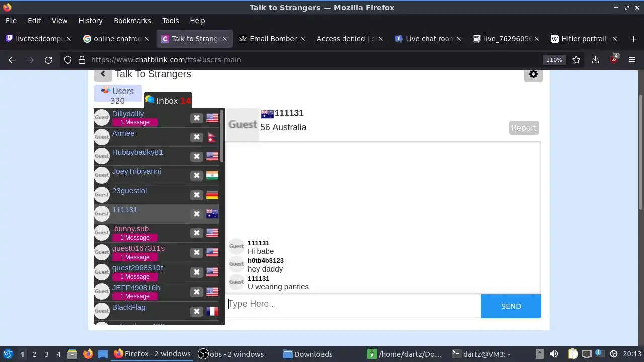The height and width of the screenshot is (362, 644).
Task: Remove Armee from the inbox list
Action: click(197, 137)
